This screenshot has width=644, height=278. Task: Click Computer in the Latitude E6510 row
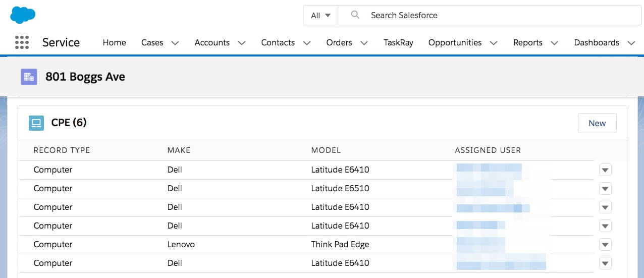[53, 188]
